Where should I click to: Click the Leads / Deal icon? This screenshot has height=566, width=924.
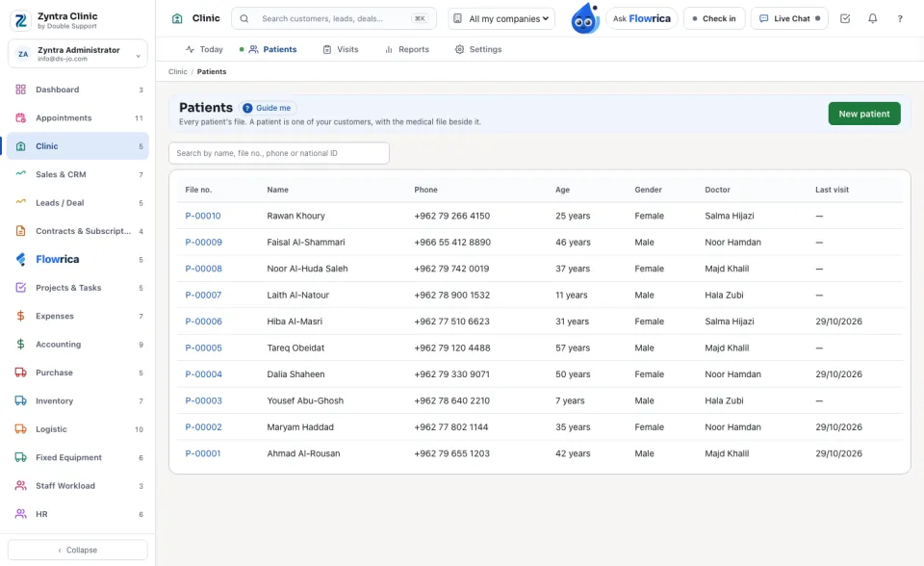(x=20, y=202)
